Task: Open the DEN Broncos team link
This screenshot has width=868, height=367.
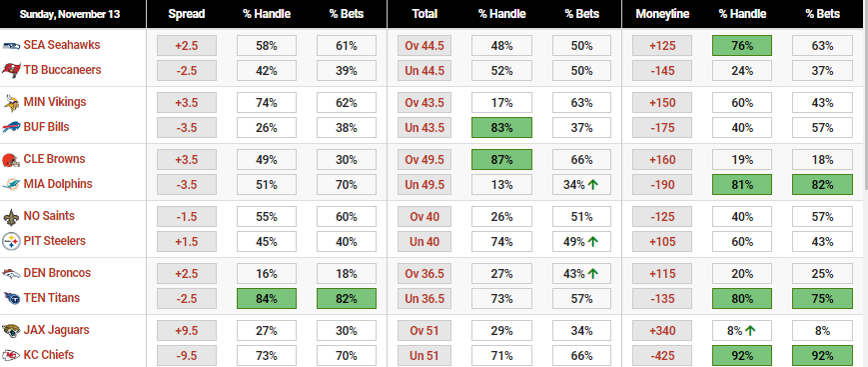Action: coord(57,273)
